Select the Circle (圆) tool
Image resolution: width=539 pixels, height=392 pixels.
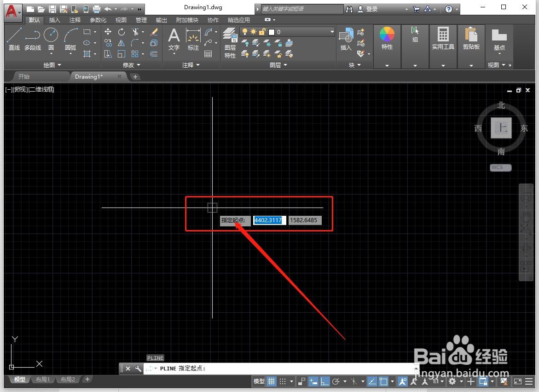point(51,39)
